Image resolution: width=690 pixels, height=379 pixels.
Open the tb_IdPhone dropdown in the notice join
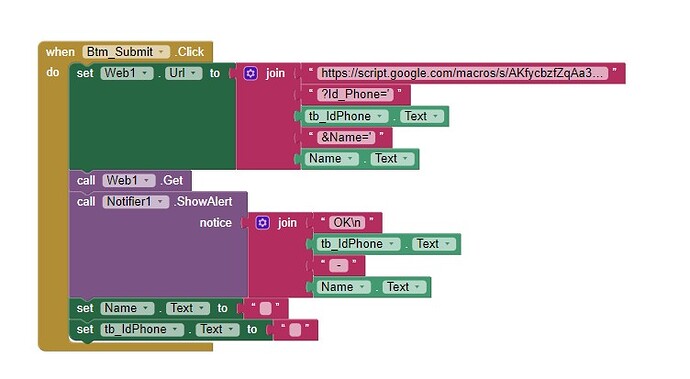coord(358,244)
